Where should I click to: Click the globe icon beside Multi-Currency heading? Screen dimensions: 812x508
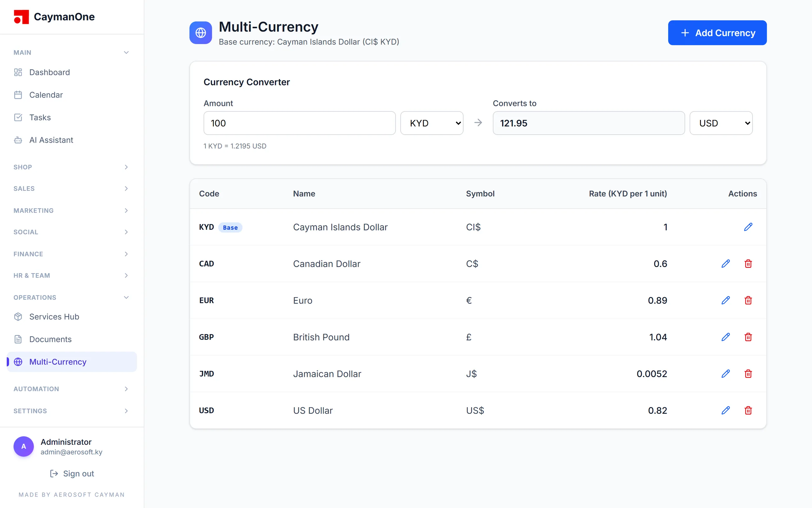click(x=201, y=33)
